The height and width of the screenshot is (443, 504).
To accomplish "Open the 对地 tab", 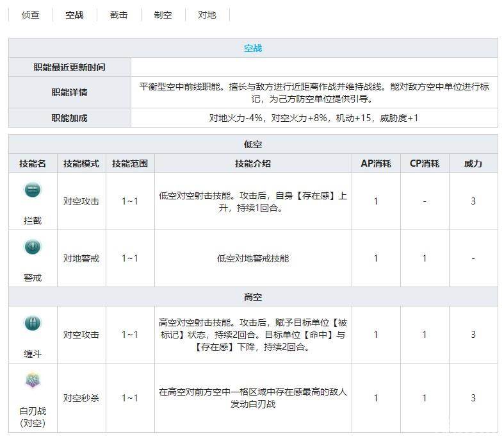I will point(207,15).
